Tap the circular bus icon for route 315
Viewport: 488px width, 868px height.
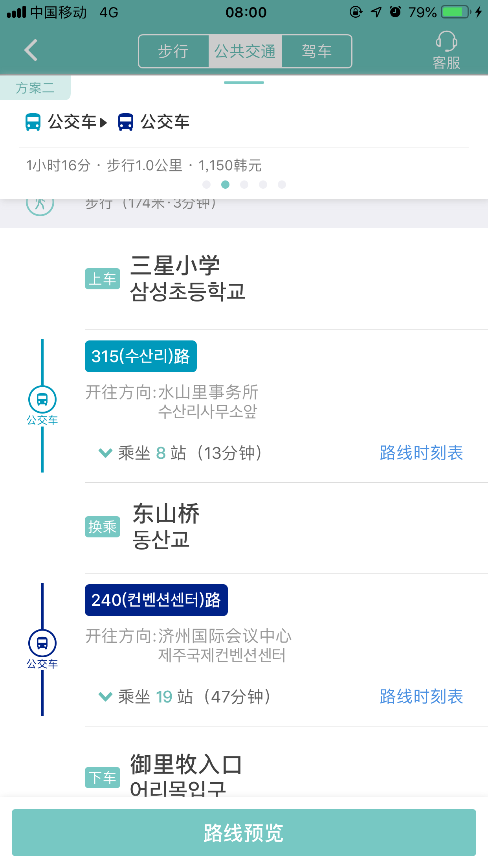42,399
